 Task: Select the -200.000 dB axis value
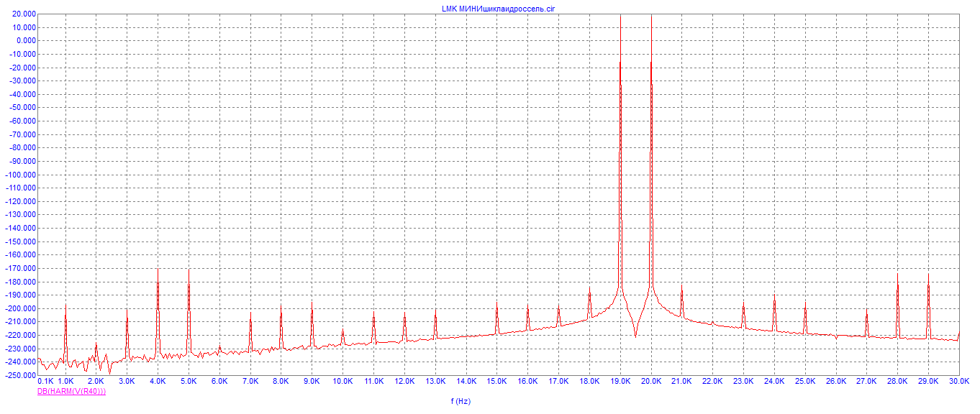coord(21,308)
